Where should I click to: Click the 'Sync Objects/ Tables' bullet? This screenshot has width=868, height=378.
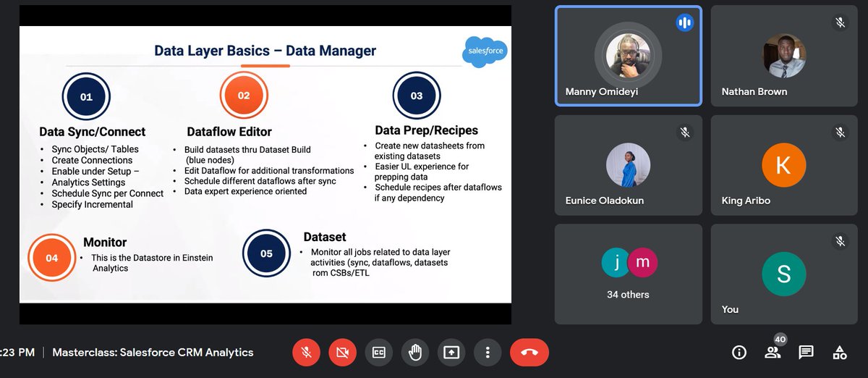[95, 149]
